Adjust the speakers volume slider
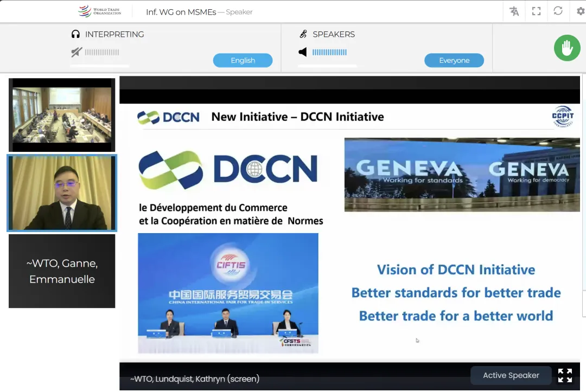 327,66
